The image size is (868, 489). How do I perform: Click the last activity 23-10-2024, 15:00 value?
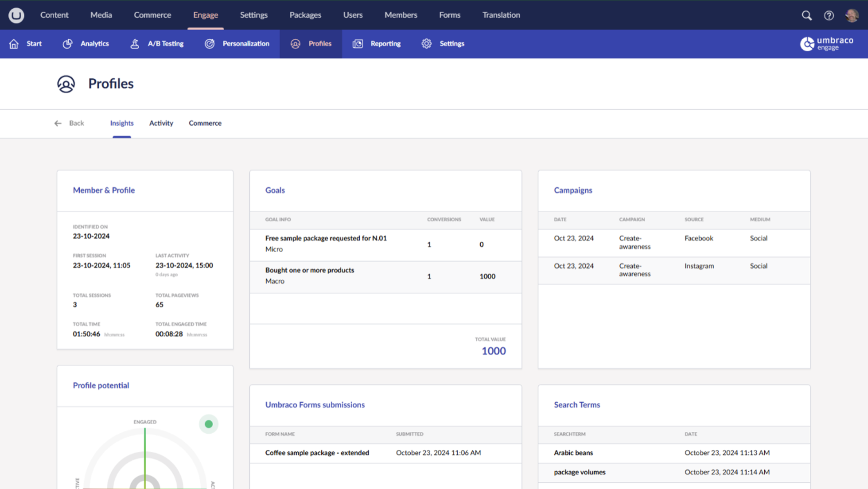(184, 266)
